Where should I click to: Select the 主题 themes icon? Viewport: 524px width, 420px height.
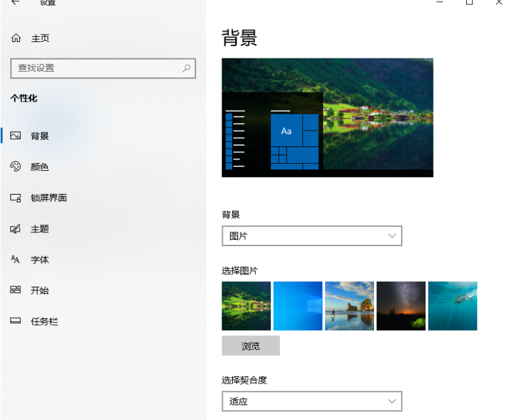click(x=15, y=229)
